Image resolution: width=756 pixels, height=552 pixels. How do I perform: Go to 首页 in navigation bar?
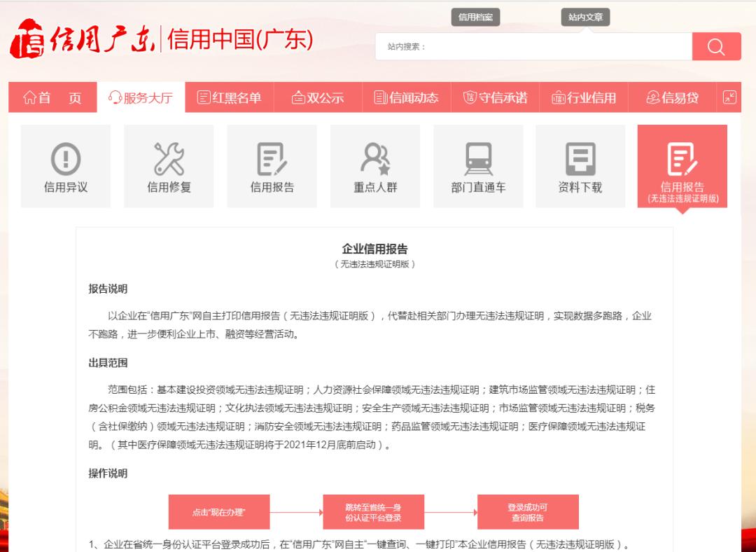pyautogui.click(x=52, y=98)
